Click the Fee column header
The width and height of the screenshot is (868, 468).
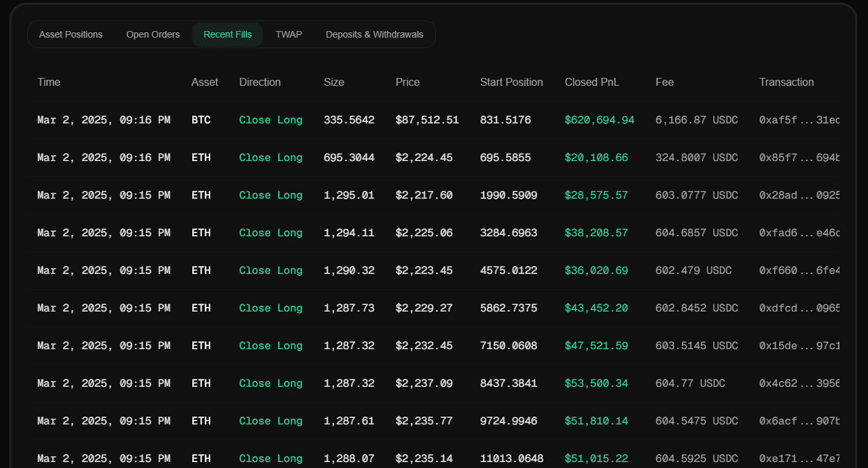click(665, 82)
